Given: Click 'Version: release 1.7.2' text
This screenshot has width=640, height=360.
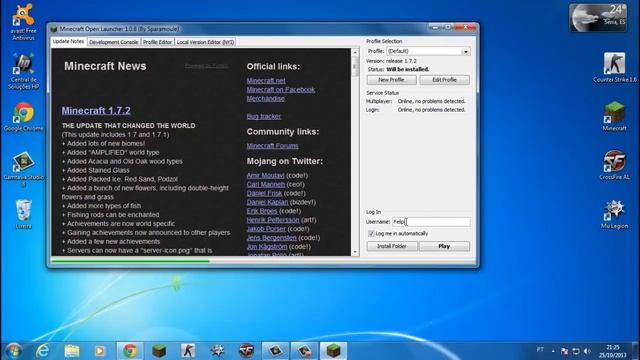Looking at the screenshot, I should (x=391, y=61).
